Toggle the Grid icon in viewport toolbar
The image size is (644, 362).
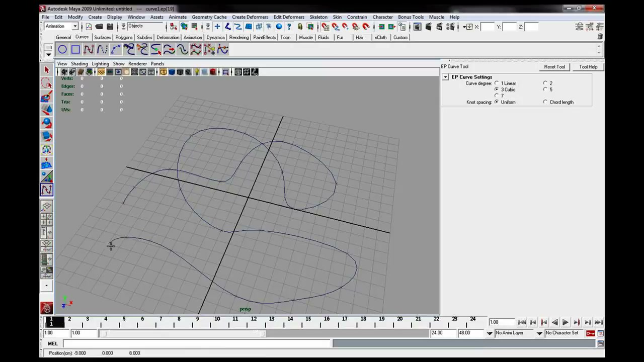tap(101, 72)
